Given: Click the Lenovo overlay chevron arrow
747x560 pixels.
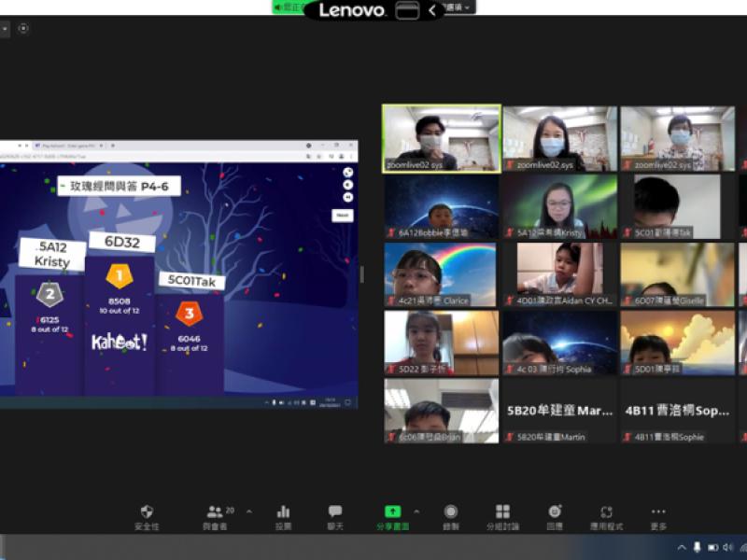Looking at the screenshot, I should (x=432, y=10).
